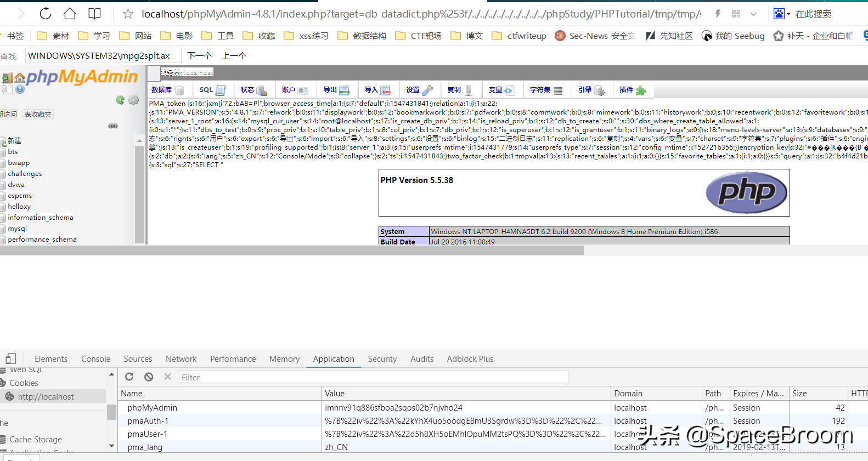Open the Adblock Plus DevTools tab
Image resolution: width=868 pixels, height=461 pixels.
pos(470,359)
